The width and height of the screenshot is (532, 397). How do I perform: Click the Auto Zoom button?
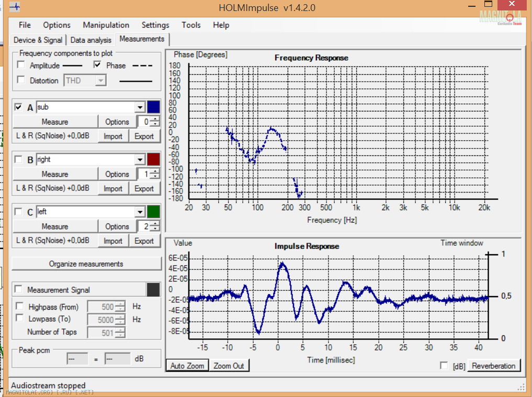tap(187, 366)
